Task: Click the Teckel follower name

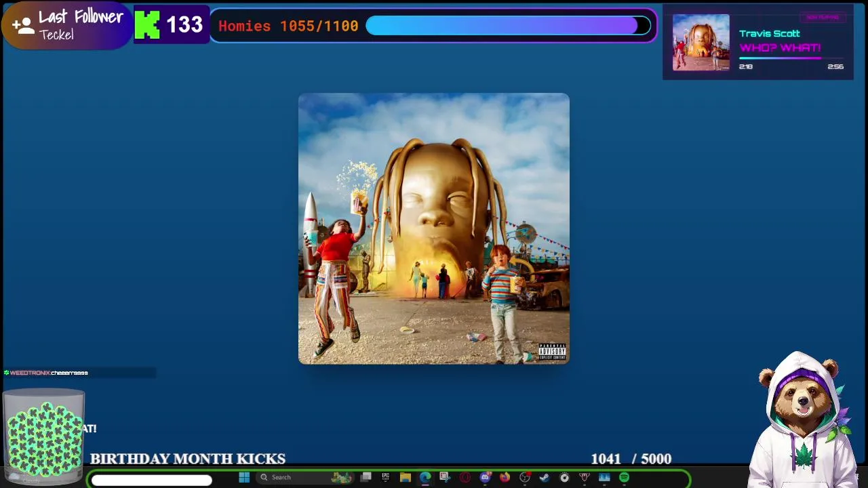Action: [56, 35]
